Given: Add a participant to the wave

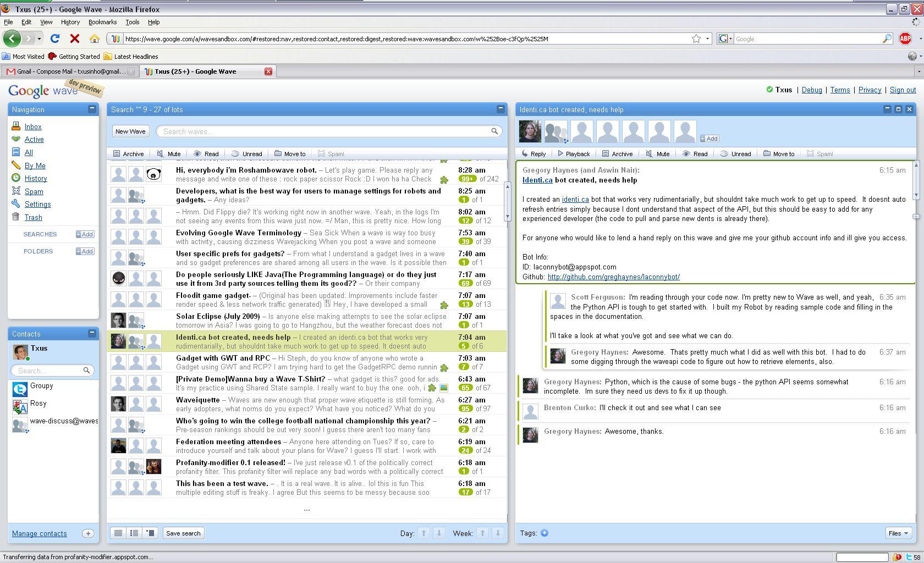Looking at the screenshot, I should 710,139.
